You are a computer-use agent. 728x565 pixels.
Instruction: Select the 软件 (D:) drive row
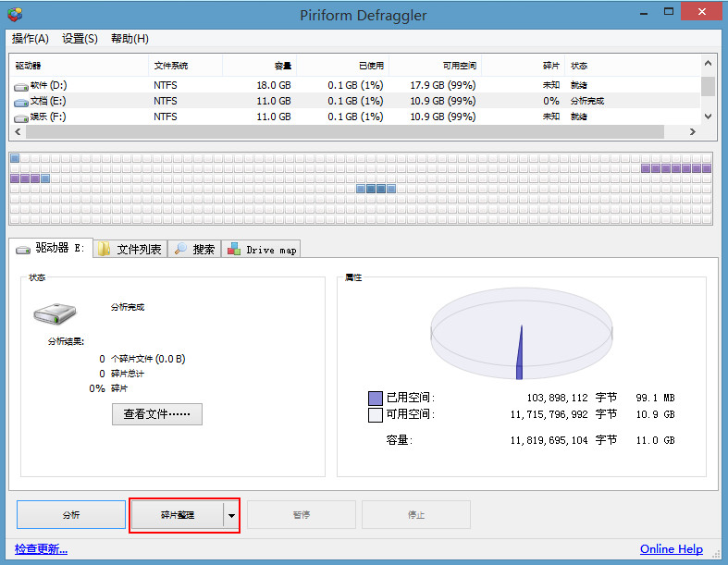click(355, 85)
